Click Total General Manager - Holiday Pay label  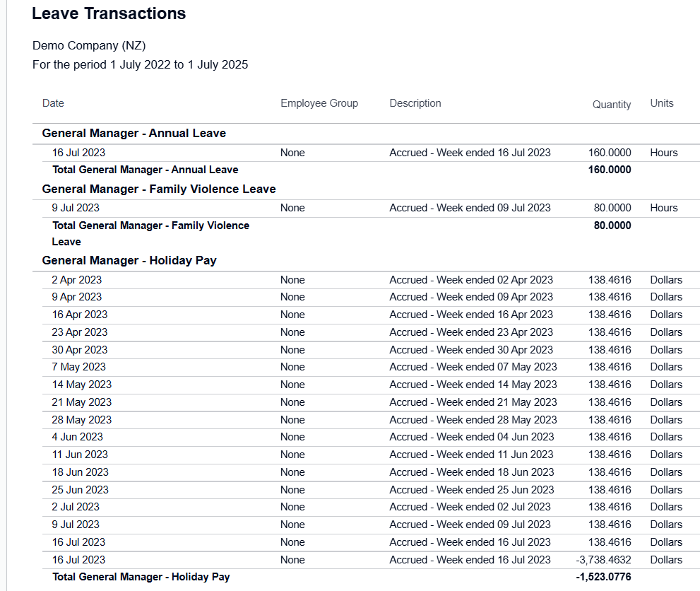141,577
